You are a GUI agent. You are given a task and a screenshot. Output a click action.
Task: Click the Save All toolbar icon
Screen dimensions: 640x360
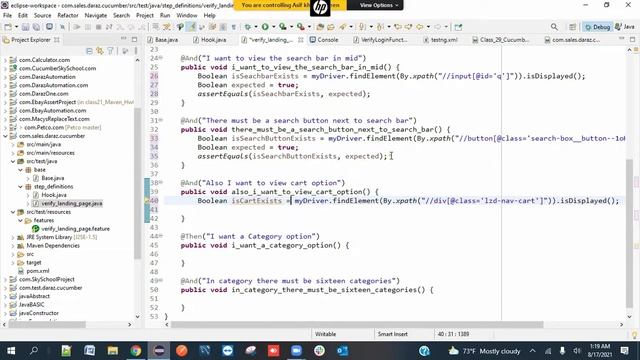[x=36, y=27]
